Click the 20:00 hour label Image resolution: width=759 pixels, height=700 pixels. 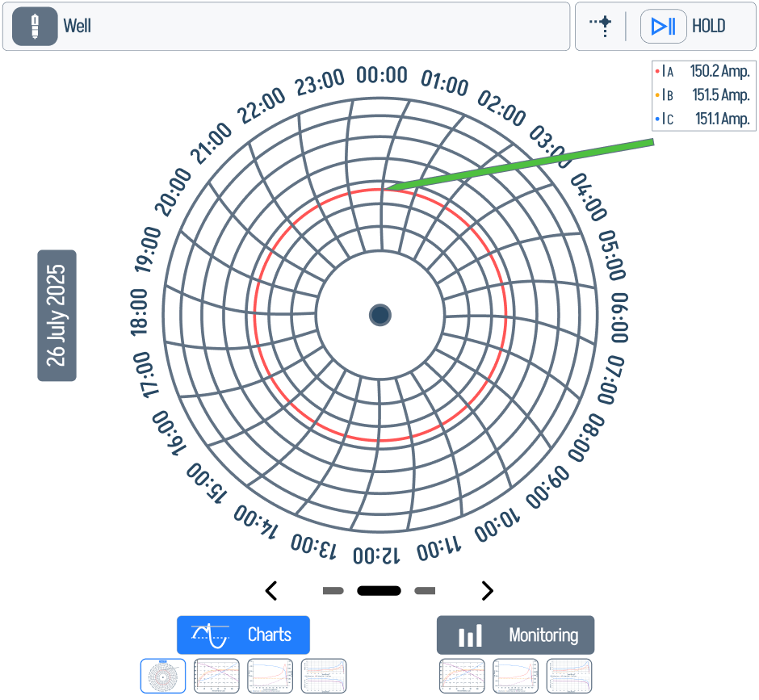point(173,191)
